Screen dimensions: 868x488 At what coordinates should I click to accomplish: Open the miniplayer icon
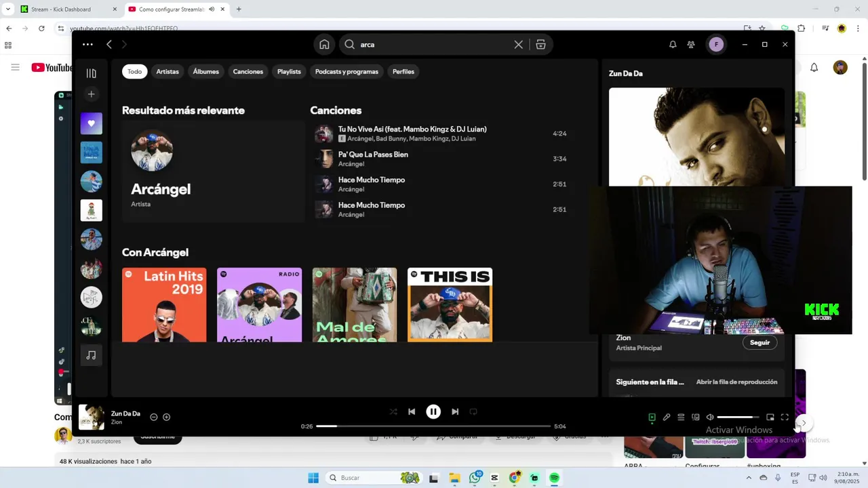tap(770, 418)
